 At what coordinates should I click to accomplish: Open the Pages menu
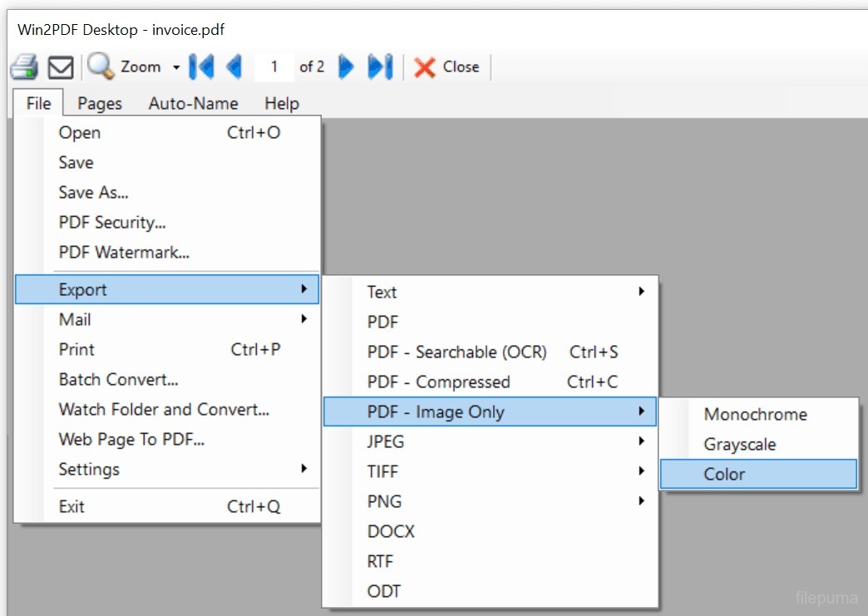(x=100, y=104)
